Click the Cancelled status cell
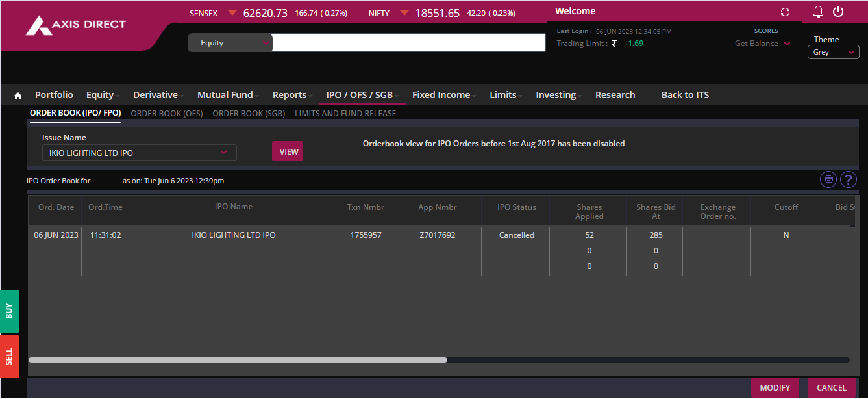Viewport: 868px width, 399px height. (517, 235)
